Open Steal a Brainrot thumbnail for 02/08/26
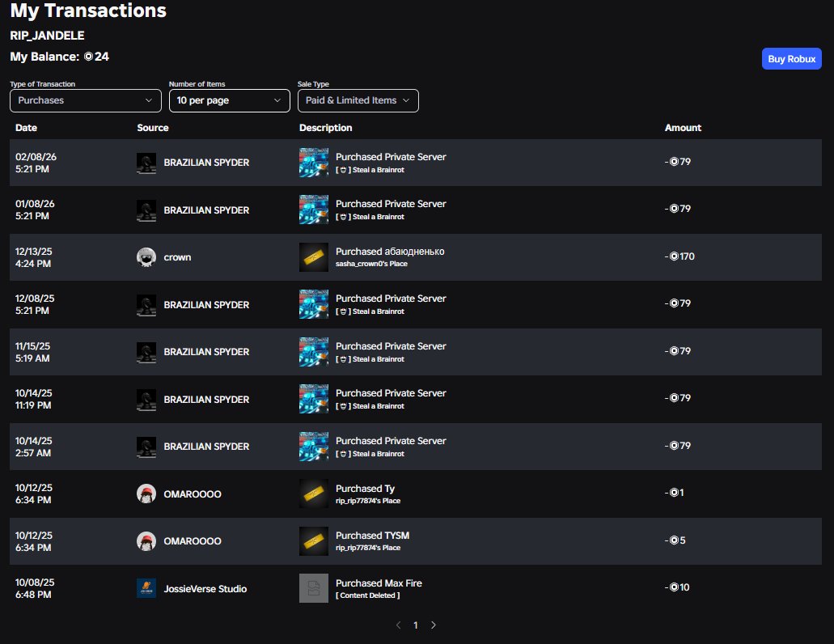This screenshot has width=834, height=644. pos(314,162)
